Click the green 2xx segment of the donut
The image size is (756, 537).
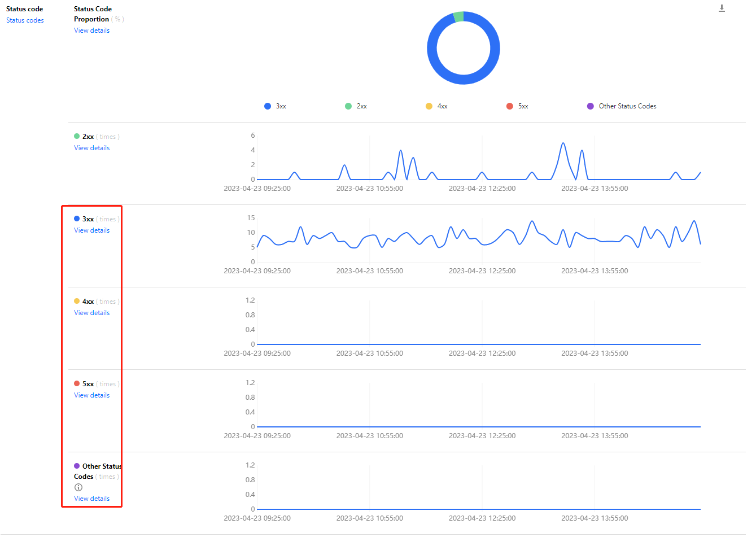click(458, 17)
